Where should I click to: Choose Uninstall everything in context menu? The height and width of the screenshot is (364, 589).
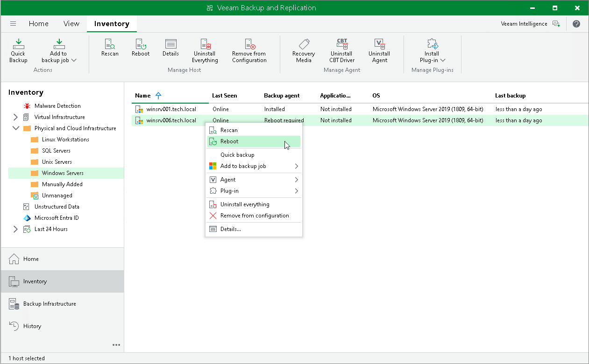coord(254,204)
